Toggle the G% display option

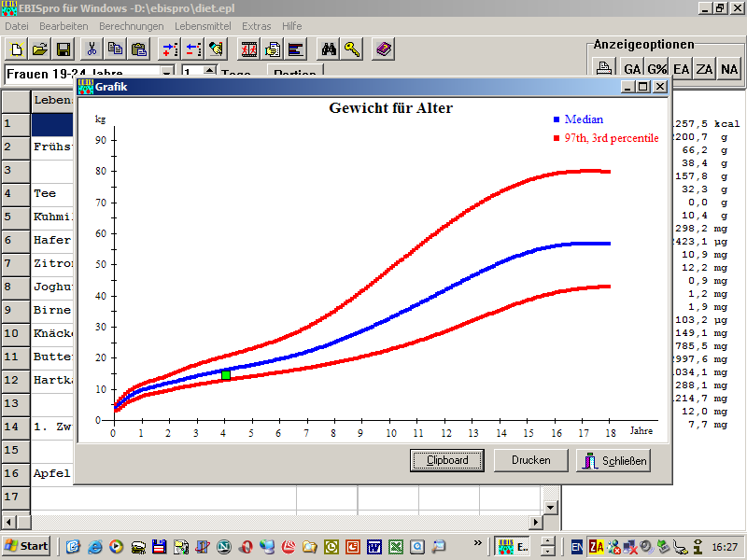(x=657, y=68)
